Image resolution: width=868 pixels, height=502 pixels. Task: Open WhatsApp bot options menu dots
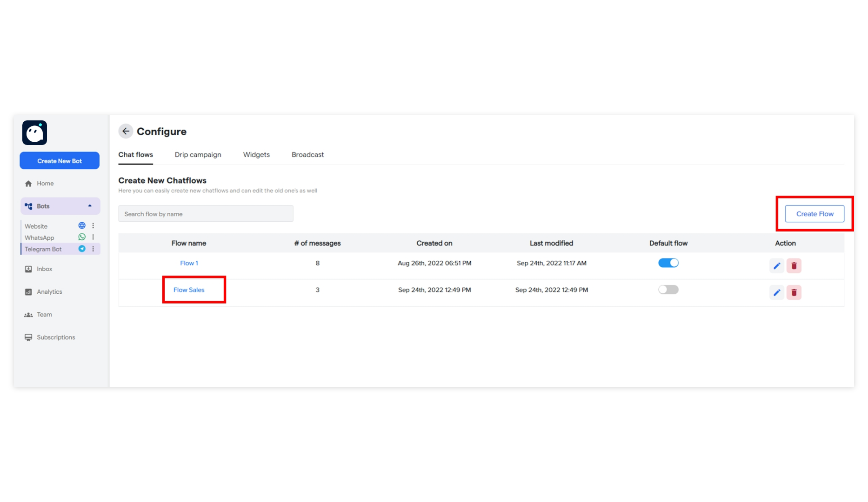[x=93, y=238]
